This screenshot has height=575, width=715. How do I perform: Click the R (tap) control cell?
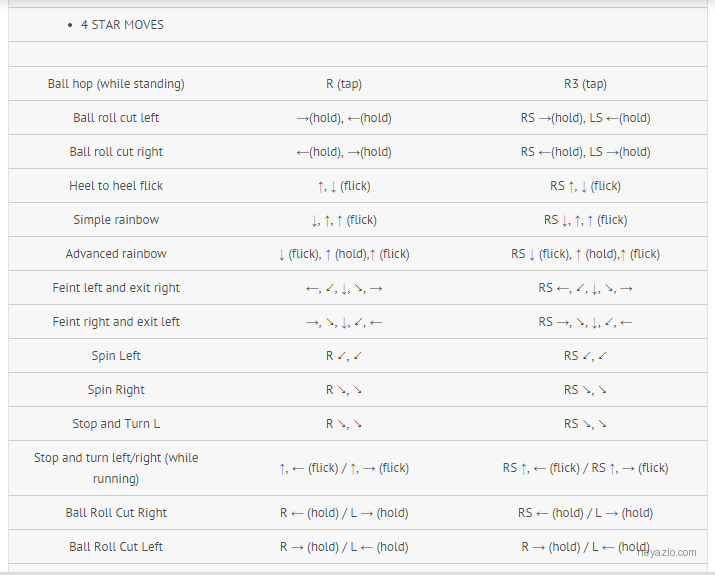coord(344,84)
